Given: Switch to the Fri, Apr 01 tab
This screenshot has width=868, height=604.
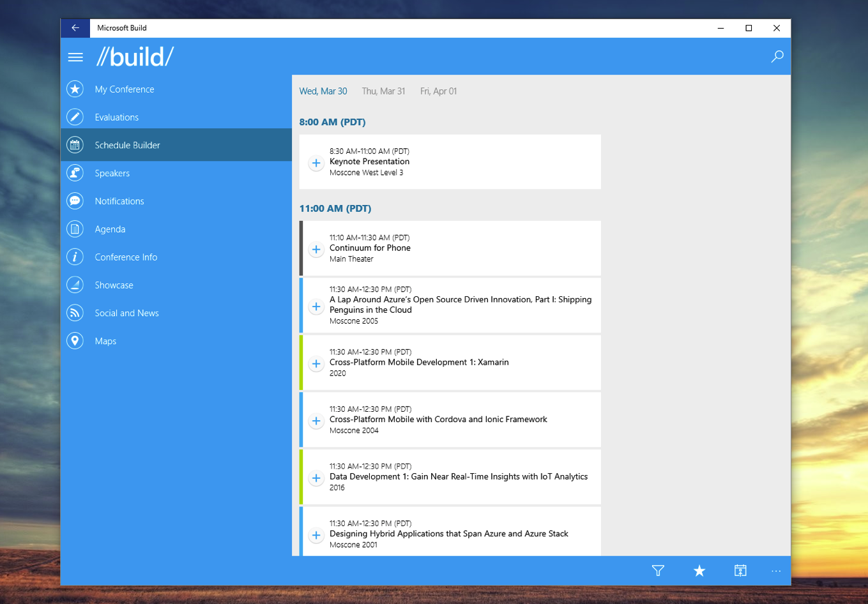Looking at the screenshot, I should pos(438,91).
